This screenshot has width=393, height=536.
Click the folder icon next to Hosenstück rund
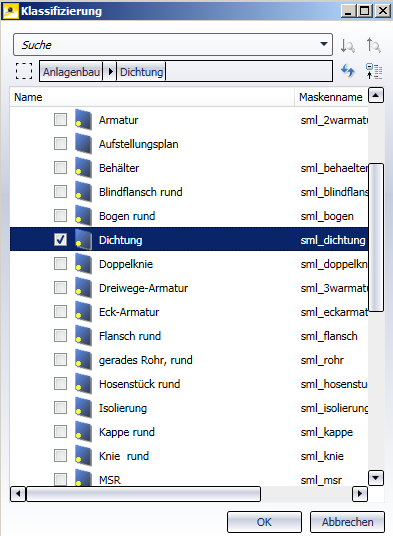(84, 384)
